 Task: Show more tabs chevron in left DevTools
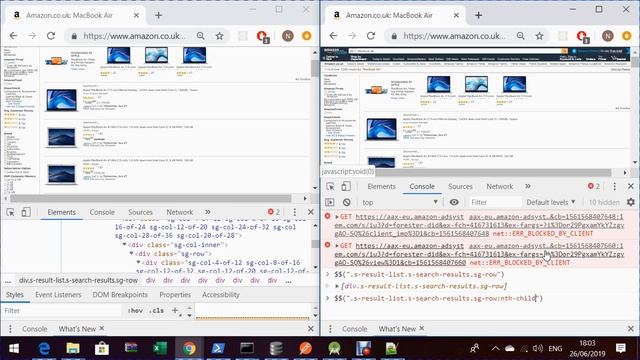(x=208, y=212)
